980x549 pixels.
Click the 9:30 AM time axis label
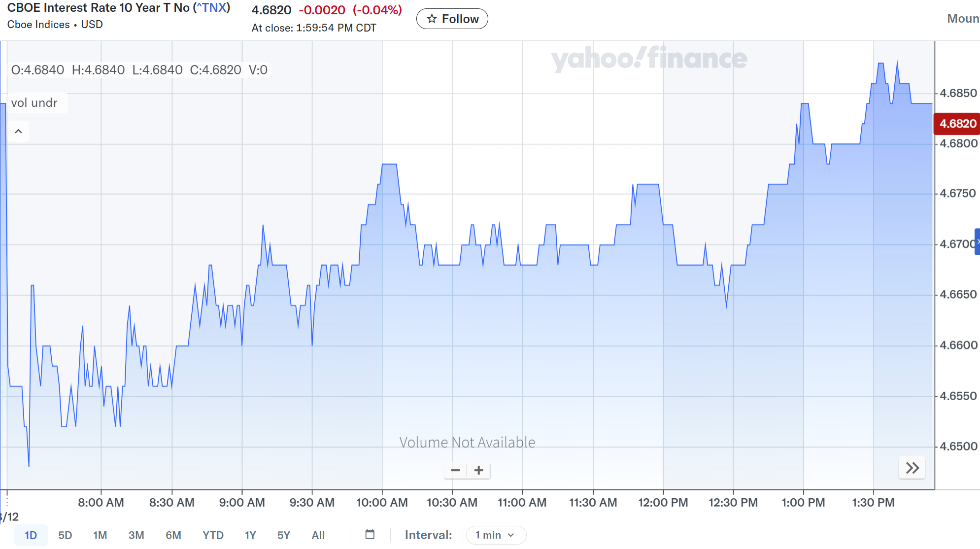pos(312,503)
